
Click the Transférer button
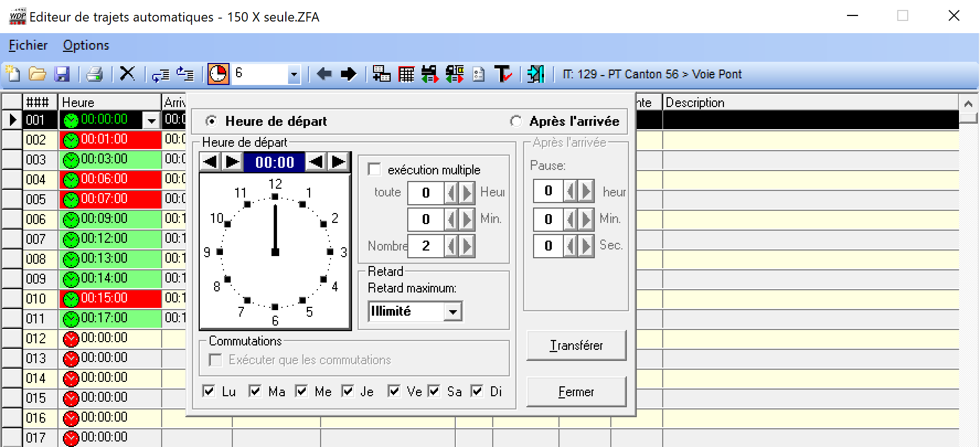[x=576, y=345]
